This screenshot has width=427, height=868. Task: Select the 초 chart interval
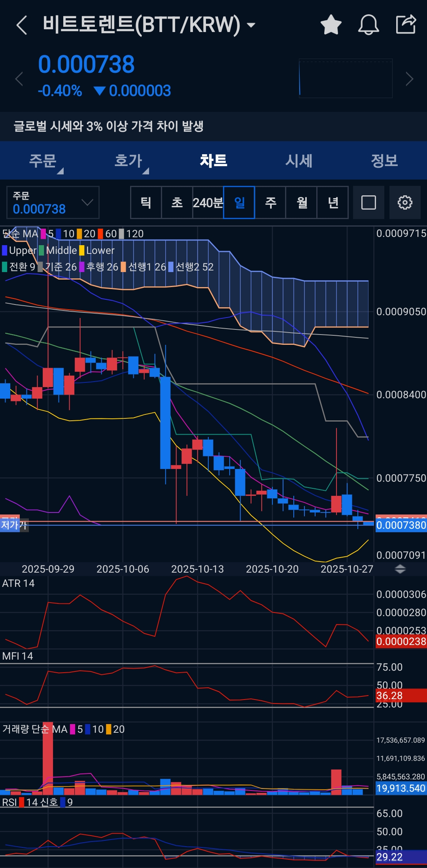(x=177, y=202)
